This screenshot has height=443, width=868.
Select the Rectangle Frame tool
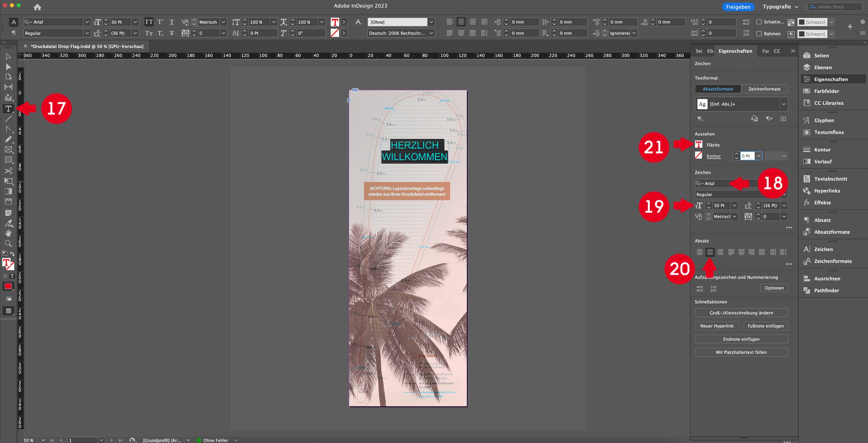click(x=8, y=149)
